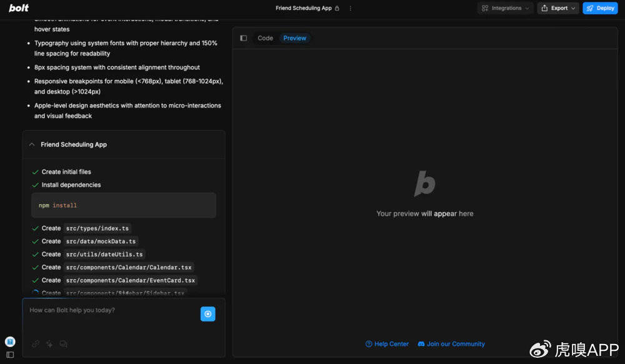
Task: Click the 'Create initial files' step
Action: (66, 172)
